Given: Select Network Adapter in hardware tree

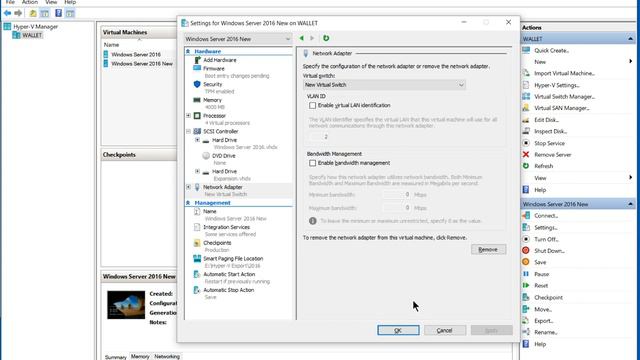Looking at the screenshot, I should (223, 187).
